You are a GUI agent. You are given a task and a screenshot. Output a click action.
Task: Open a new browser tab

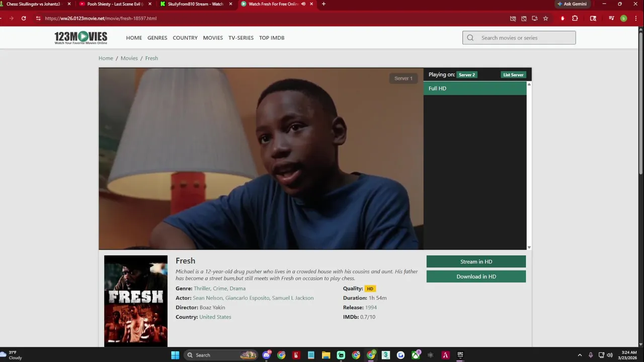pyautogui.click(x=324, y=4)
